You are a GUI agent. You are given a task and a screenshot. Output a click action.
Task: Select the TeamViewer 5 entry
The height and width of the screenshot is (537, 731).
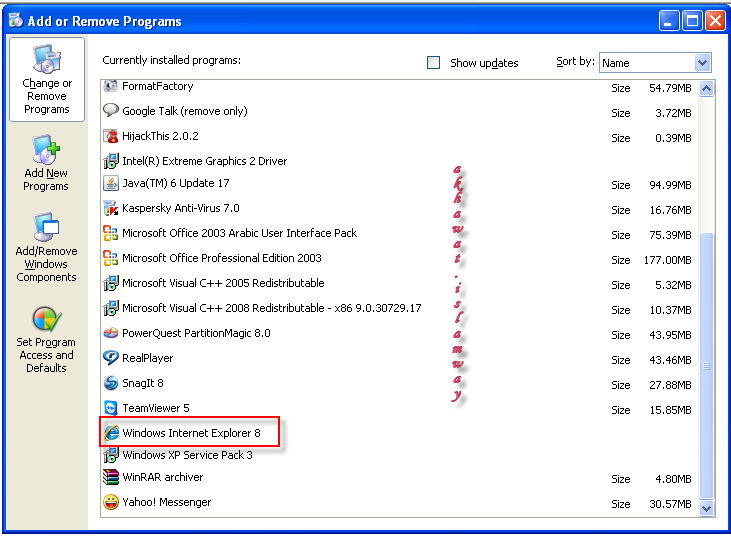click(400, 408)
